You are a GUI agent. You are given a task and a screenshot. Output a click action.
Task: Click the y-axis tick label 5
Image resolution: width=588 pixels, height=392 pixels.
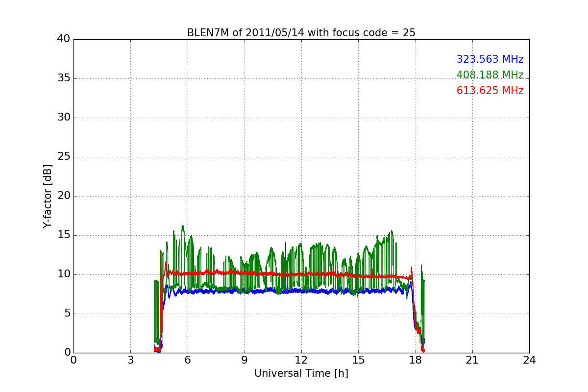coord(67,314)
